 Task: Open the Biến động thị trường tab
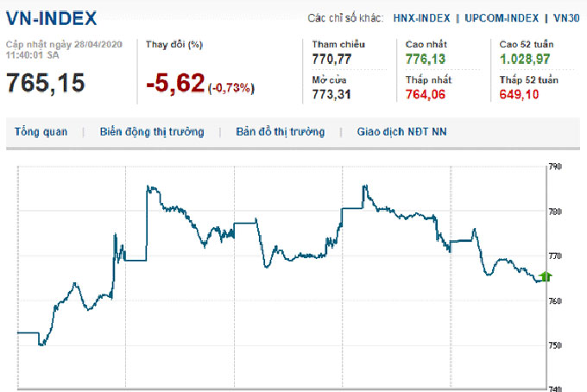(x=152, y=132)
